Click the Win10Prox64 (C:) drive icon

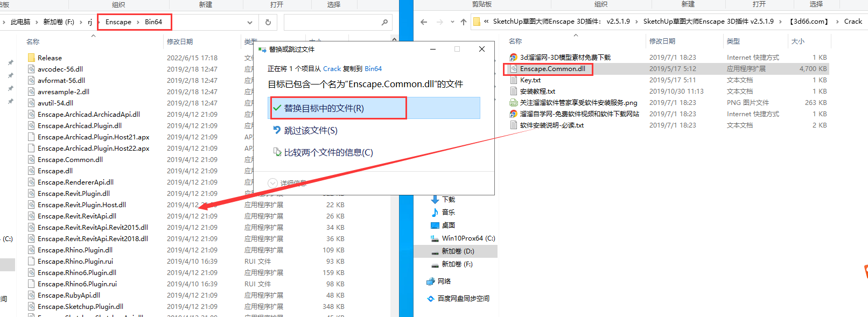tap(435, 238)
